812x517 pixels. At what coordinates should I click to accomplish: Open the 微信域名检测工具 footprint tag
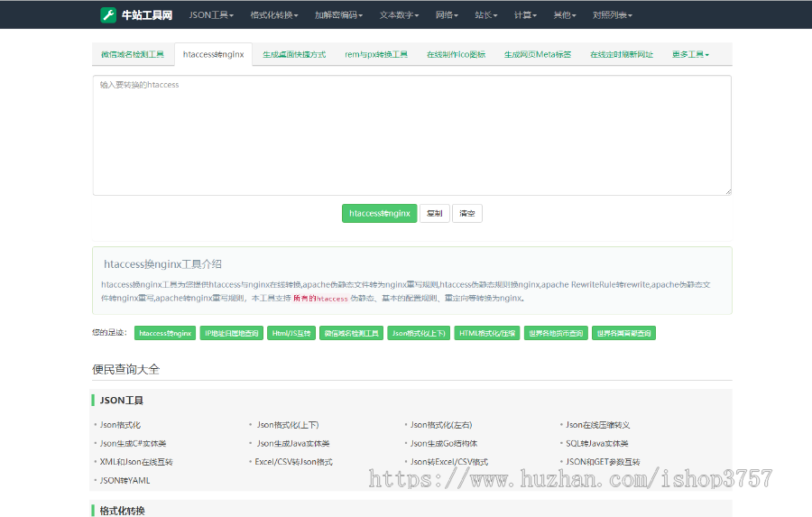[x=352, y=333]
